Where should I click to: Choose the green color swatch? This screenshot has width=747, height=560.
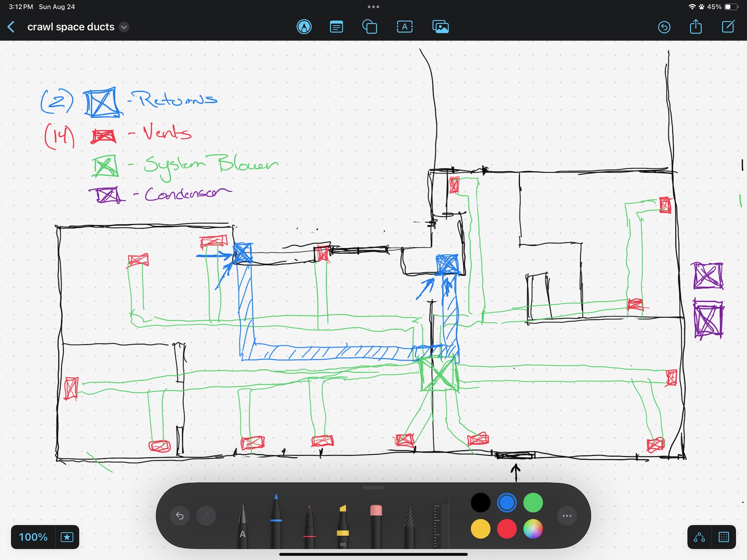(x=533, y=502)
